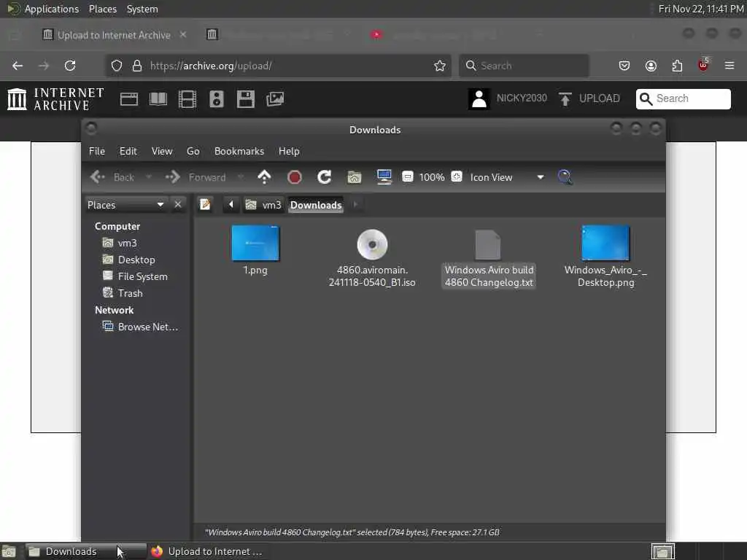Zoom in the file view

point(457,177)
